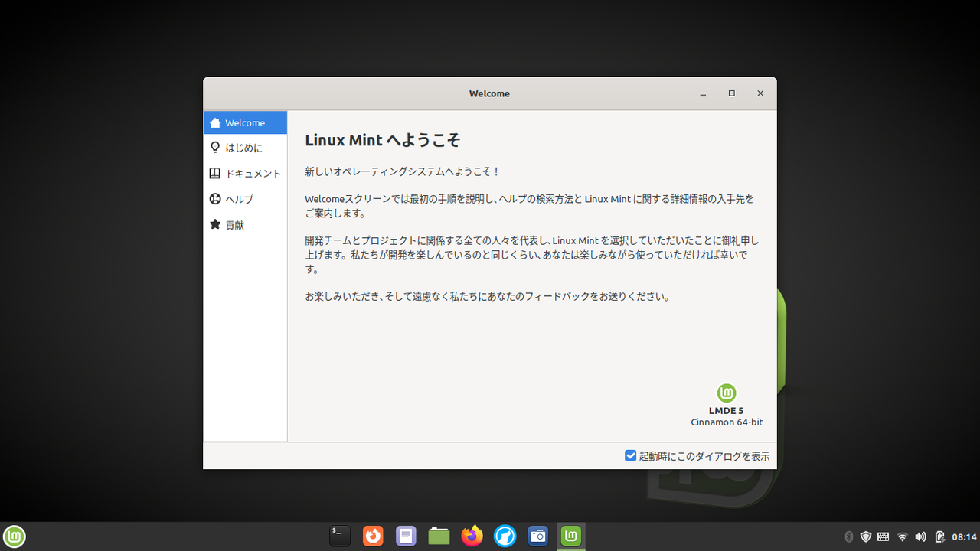980x551 pixels.
Task: Click the sentence starting お楽しみいただき
Action: pyautogui.click(x=488, y=297)
